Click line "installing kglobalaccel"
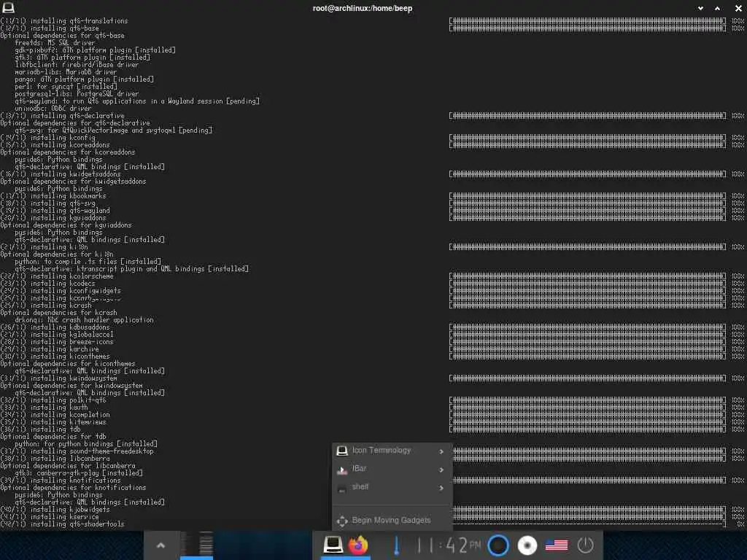Screen dimensions: 747x560 (x=57, y=334)
